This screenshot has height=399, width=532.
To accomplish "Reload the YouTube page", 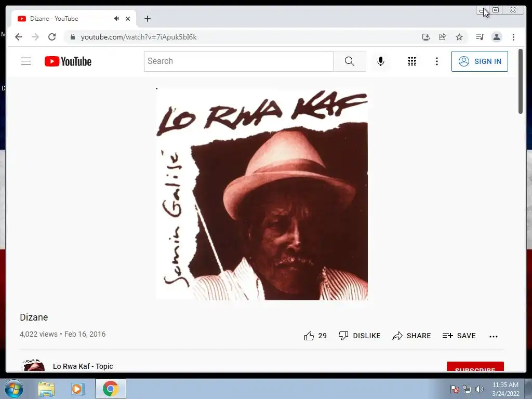I will pos(52,37).
